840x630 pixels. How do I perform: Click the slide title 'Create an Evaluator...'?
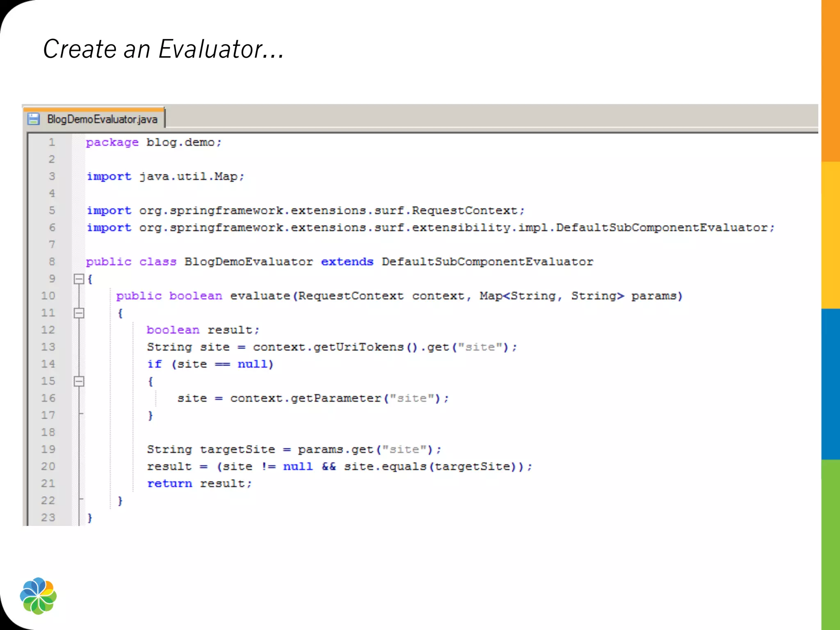163,49
